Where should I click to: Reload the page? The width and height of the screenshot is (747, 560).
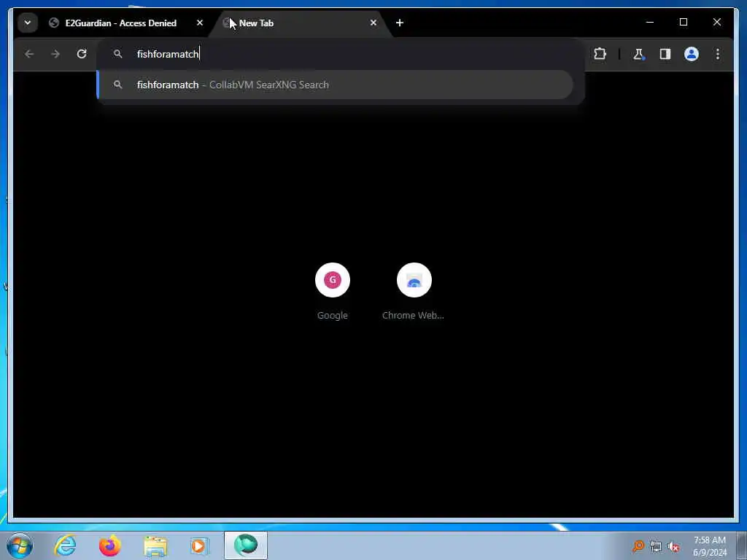82,54
